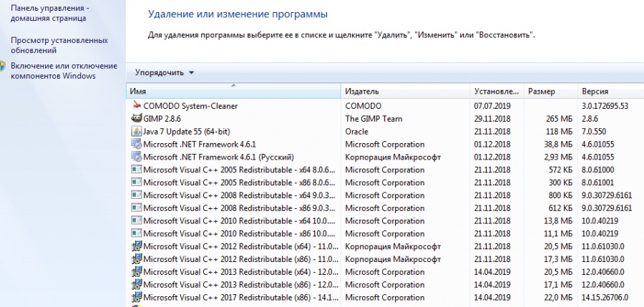The image size is (644, 307).
Task: Click icon of Visual C++ 2013 (x64) row
Action: point(137,272)
